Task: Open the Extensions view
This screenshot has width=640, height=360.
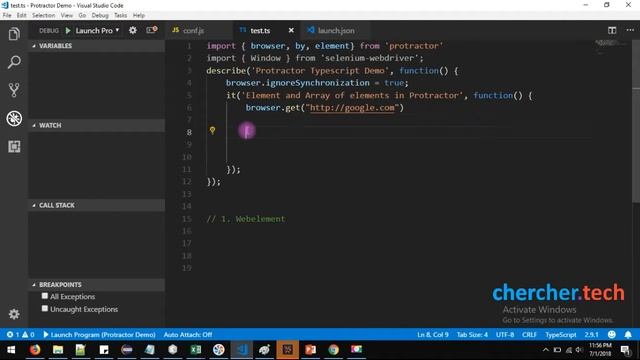Action: (14, 147)
